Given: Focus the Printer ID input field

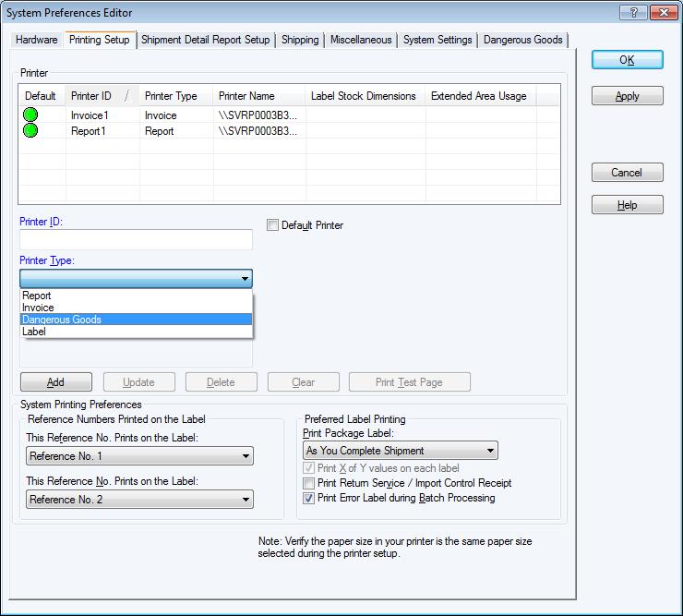Looking at the screenshot, I should tap(136, 239).
